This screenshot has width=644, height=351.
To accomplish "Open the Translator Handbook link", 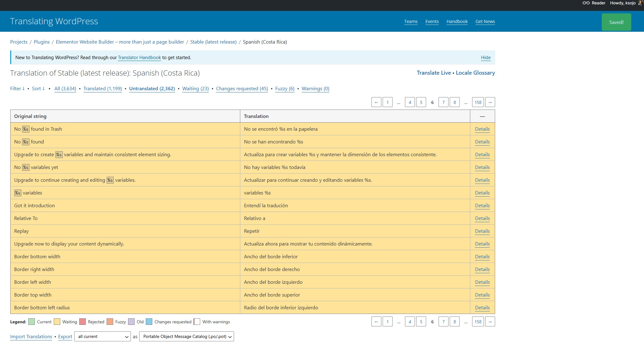I will coord(139,58).
